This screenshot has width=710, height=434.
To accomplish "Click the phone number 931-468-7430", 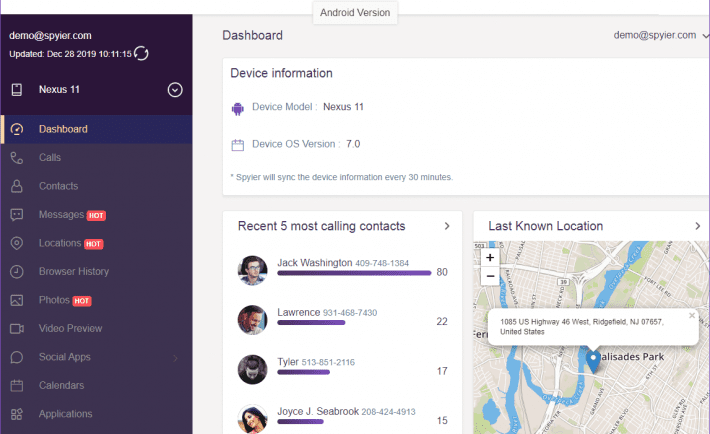I will pyautogui.click(x=350, y=313).
